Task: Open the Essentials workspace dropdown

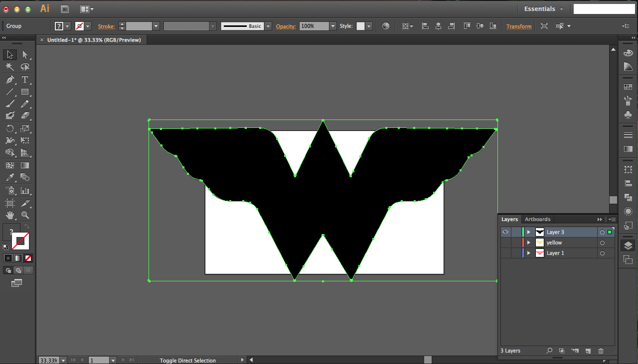Action: click(x=543, y=9)
